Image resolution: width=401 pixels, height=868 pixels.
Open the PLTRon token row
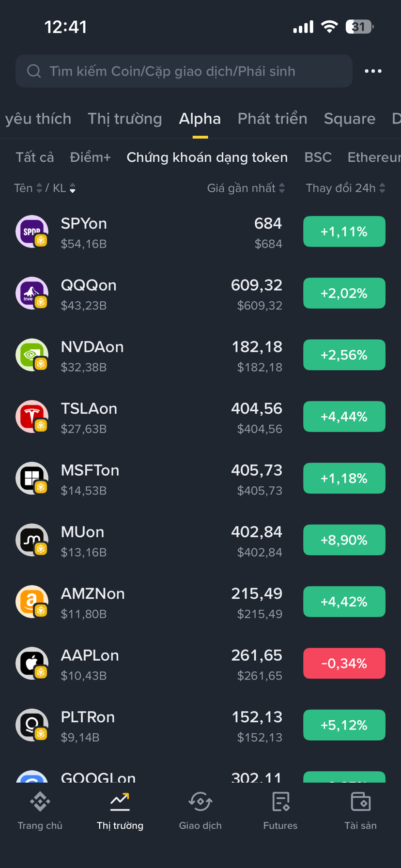[145, 725]
